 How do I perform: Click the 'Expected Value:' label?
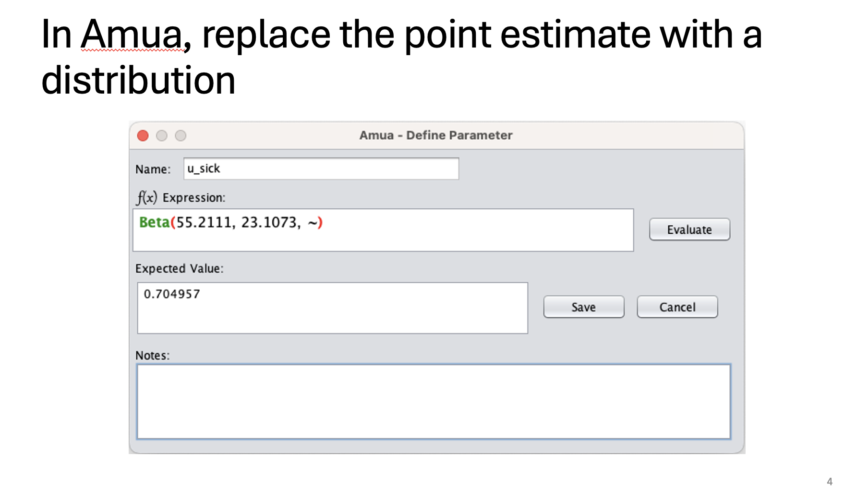pos(179,268)
